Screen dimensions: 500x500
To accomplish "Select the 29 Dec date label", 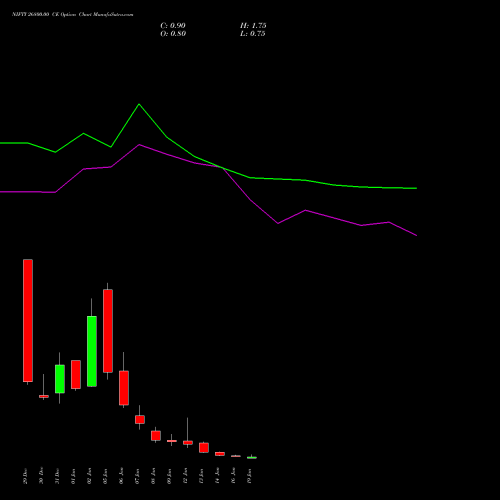I will (x=26, y=476).
